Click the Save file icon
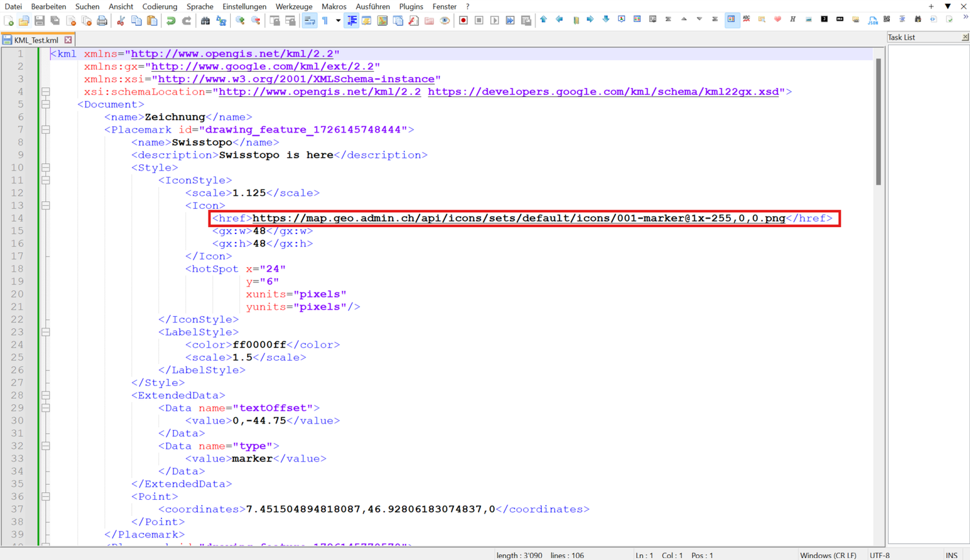Viewport: 970px width, 560px height. (x=39, y=21)
